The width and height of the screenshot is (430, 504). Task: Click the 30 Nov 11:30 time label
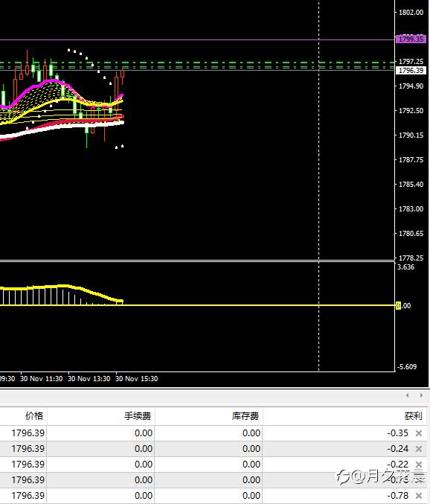(x=42, y=379)
